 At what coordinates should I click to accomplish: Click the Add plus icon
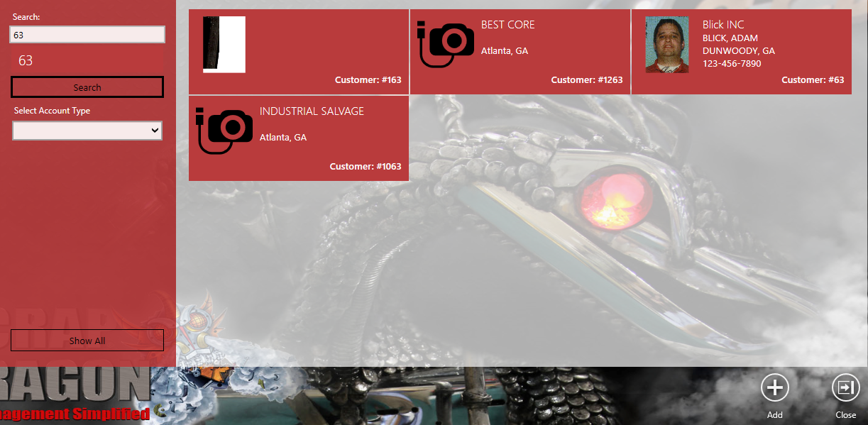pos(774,387)
